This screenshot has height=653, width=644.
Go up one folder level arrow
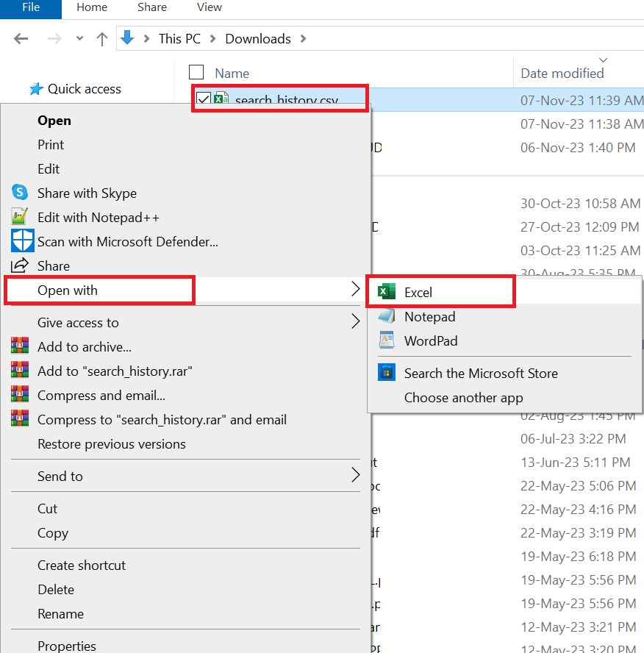(102, 39)
